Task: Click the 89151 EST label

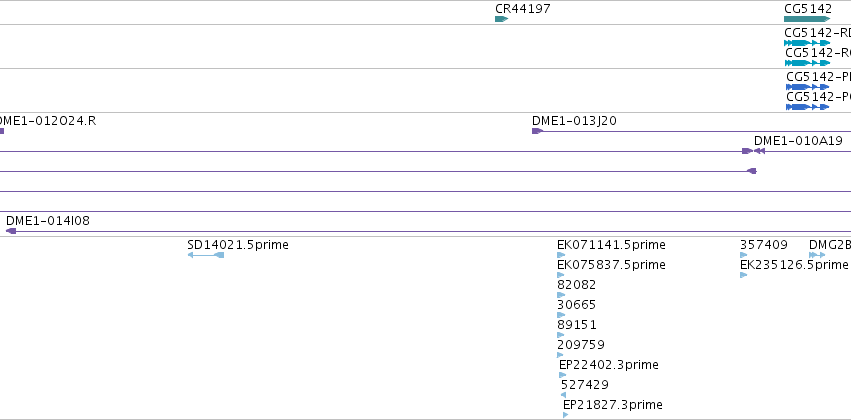Action: point(577,325)
